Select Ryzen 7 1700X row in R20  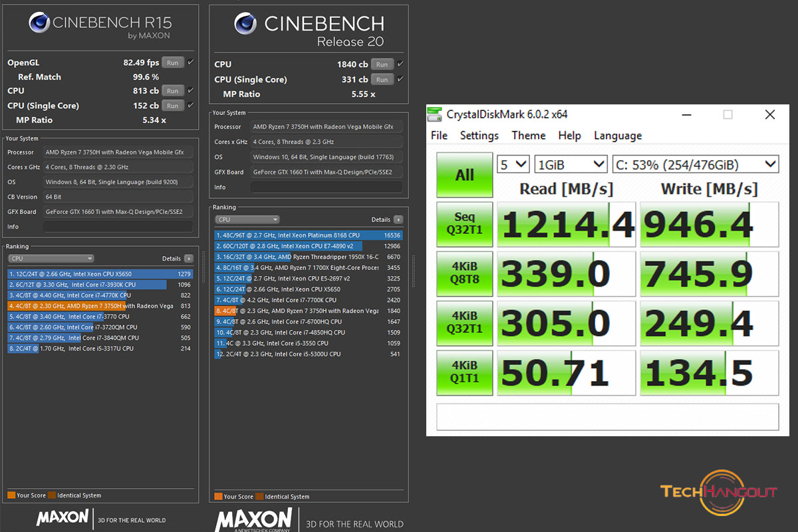[309, 267]
